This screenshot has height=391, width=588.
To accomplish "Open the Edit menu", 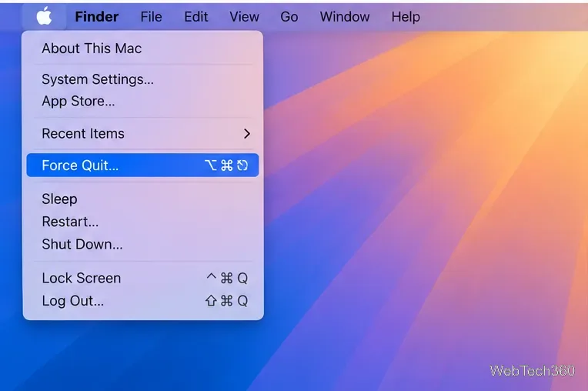I will pyautogui.click(x=195, y=17).
